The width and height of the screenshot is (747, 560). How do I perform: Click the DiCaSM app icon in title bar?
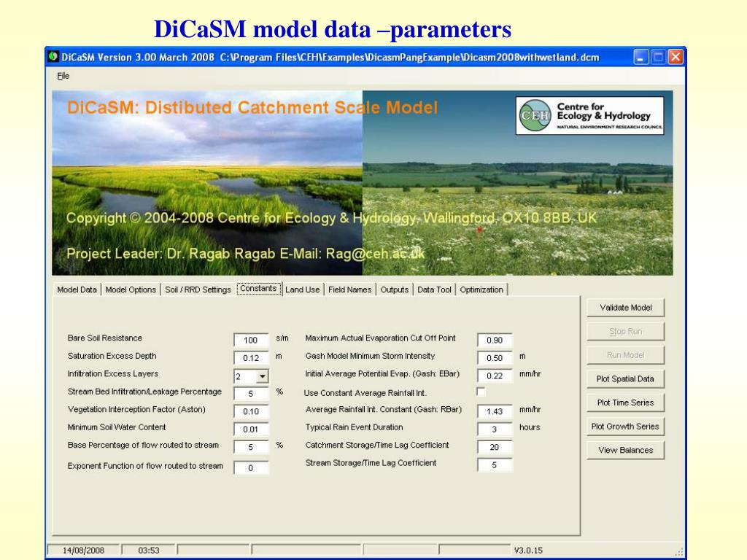point(53,57)
